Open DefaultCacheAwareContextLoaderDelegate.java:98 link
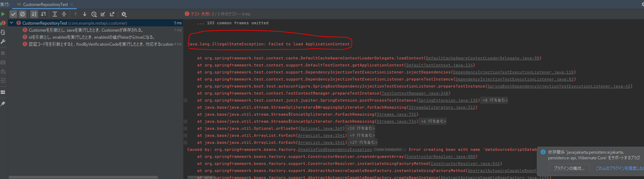This screenshot has height=179, width=644. pyautogui.click(x=482, y=58)
